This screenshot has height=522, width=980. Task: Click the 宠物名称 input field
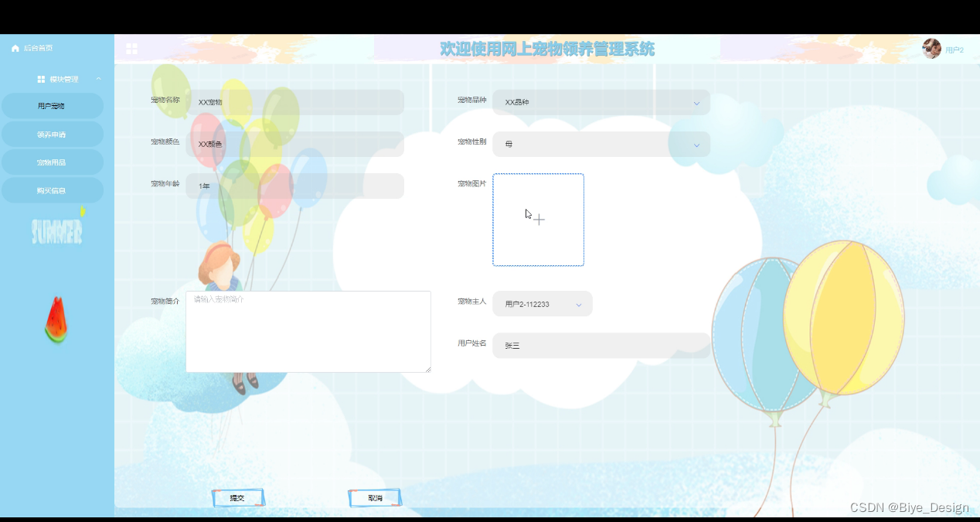coord(294,102)
